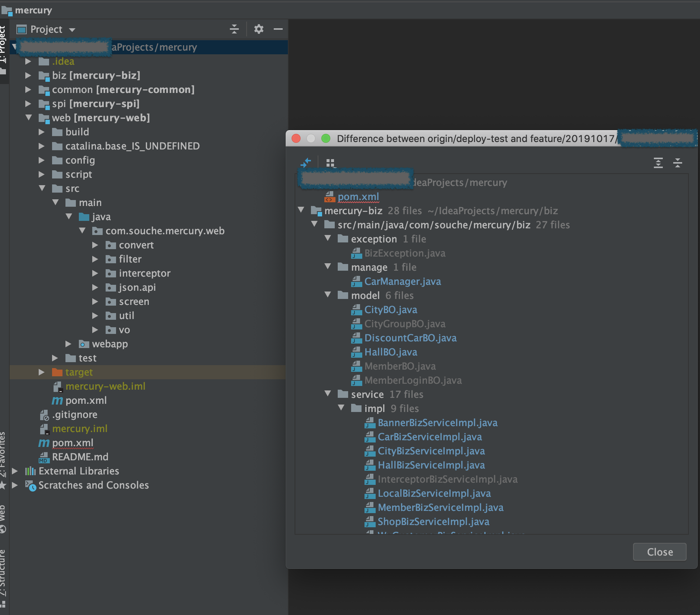Open the Project view dropdown
The image size is (700, 615).
[x=72, y=29]
